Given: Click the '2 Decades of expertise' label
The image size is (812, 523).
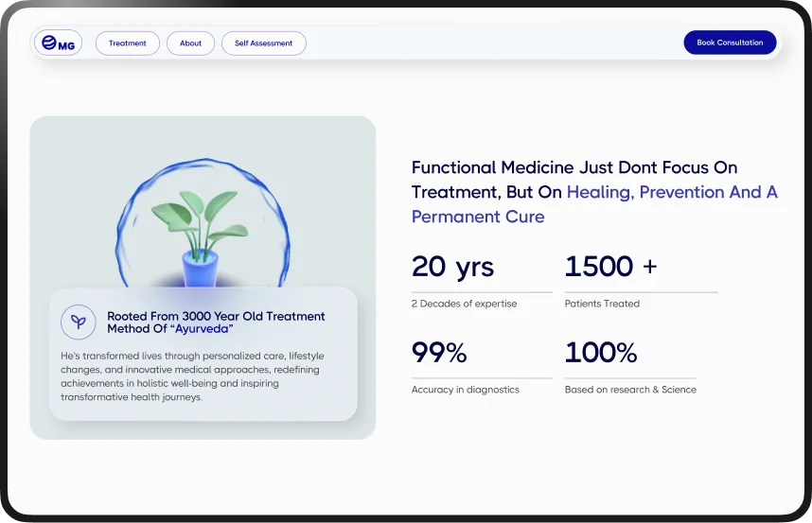Looking at the screenshot, I should (464, 304).
